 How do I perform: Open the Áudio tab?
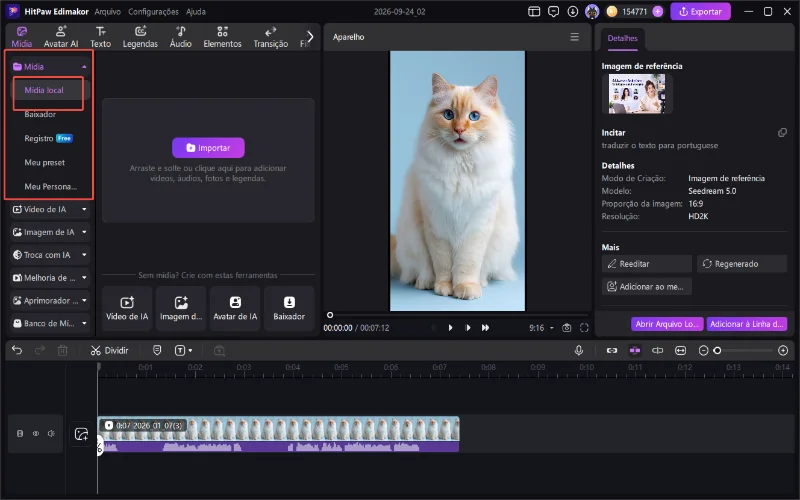pyautogui.click(x=181, y=37)
